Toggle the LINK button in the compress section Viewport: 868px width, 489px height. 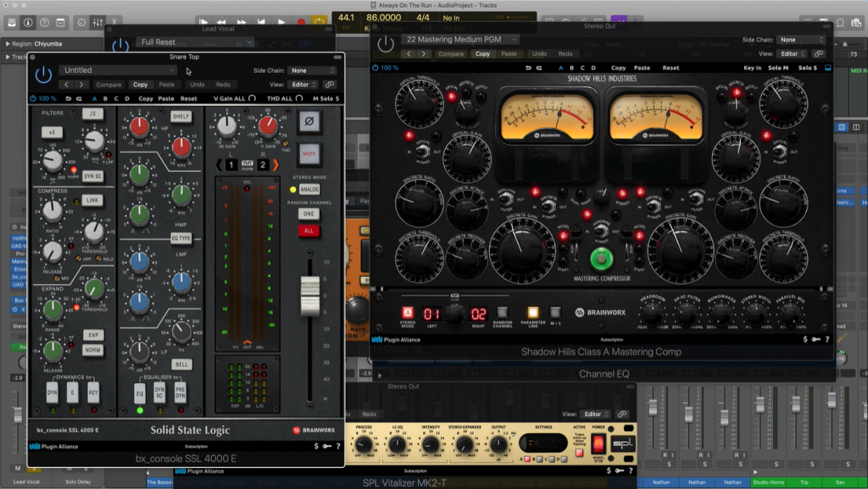coord(92,200)
